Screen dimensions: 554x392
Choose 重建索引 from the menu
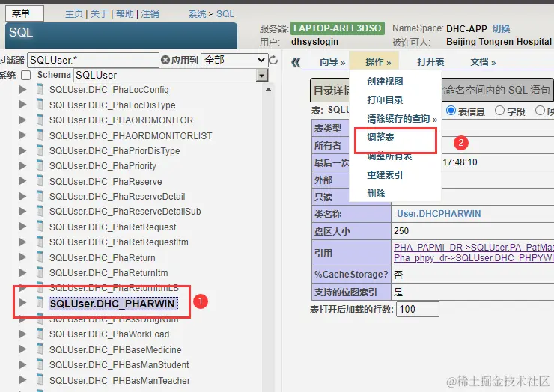385,175
